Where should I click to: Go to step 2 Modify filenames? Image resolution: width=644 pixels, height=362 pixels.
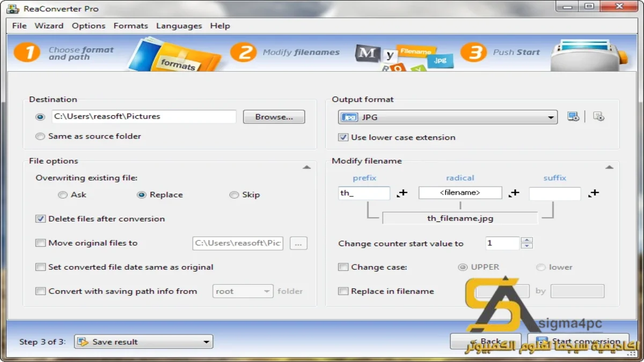pos(286,53)
